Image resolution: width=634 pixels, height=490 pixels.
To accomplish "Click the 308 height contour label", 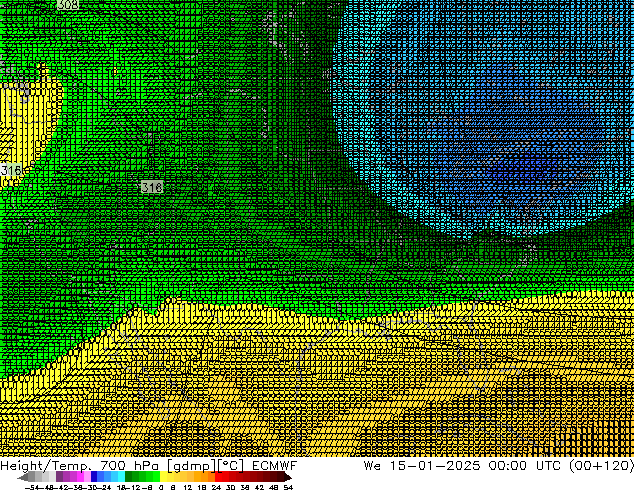I will pos(68,4).
